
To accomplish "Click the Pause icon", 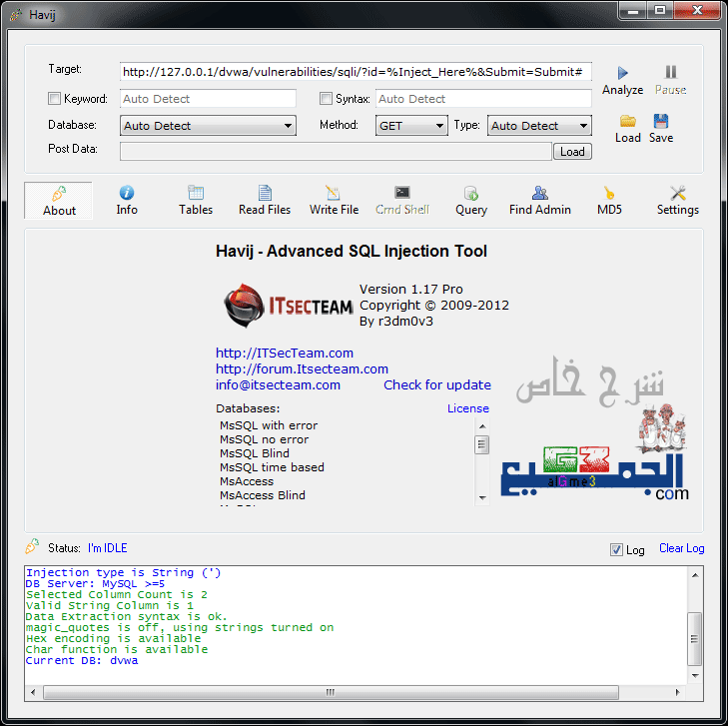I will 670,72.
